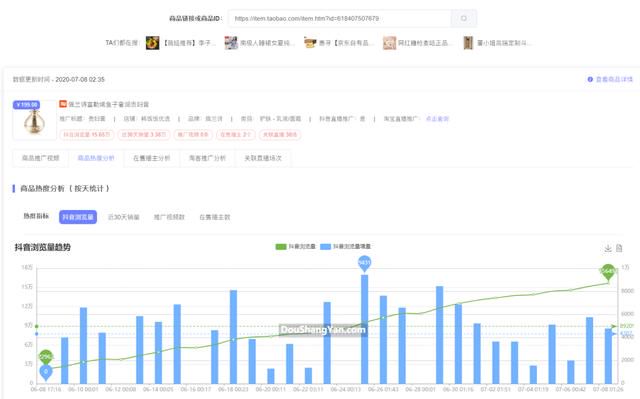Switch to the 在售播主分析 tab

pyautogui.click(x=151, y=158)
